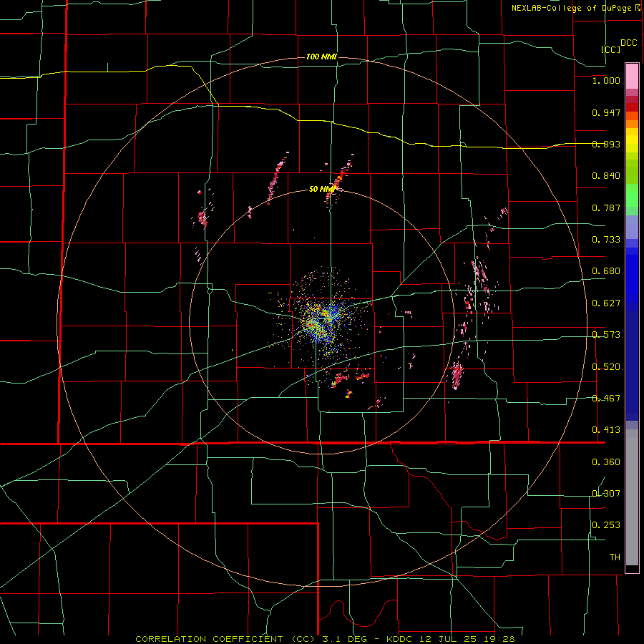Image resolution: width=644 pixels, height=644 pixels.
Task: Select the 0.787 scale value
Action: (606, 208)
